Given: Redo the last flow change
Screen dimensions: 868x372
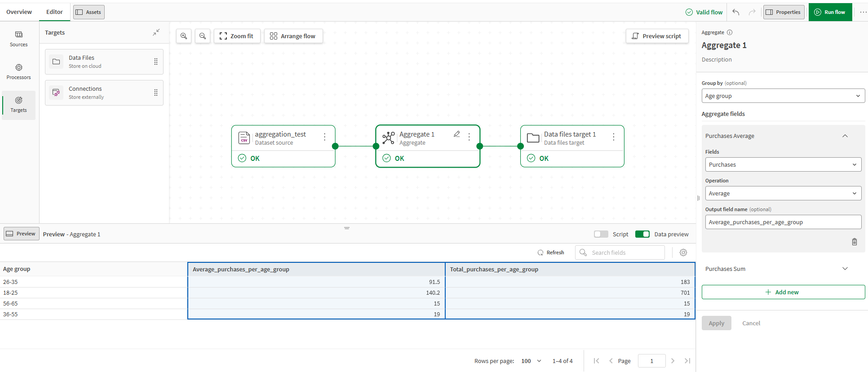Looking at the screenshot, I should (x=752, y=12).
